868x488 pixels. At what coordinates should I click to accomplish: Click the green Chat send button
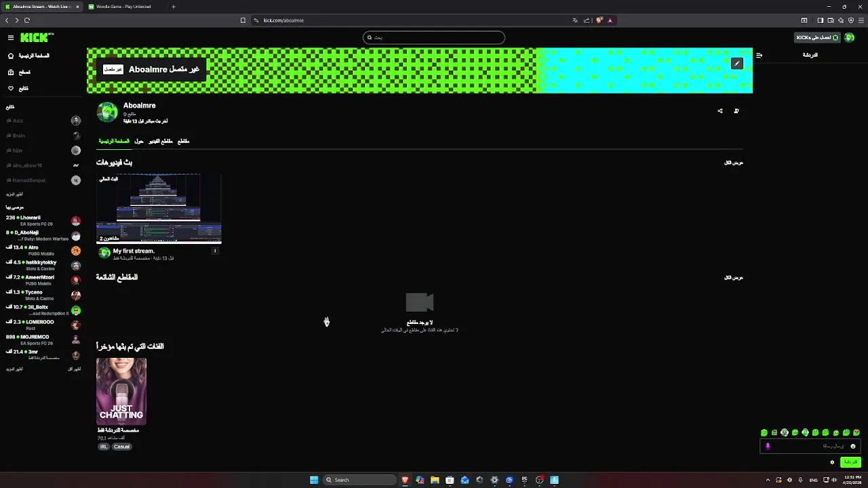pos(850,462)
